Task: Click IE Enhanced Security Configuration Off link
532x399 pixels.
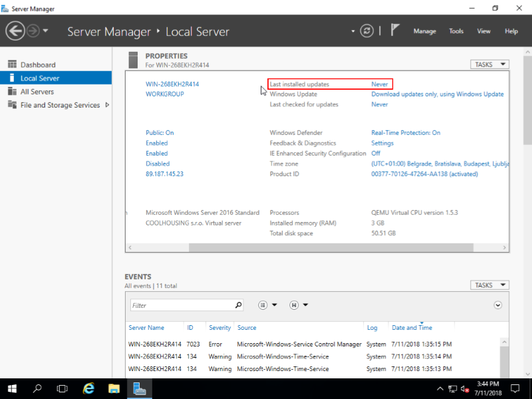Action: (376, 154)
